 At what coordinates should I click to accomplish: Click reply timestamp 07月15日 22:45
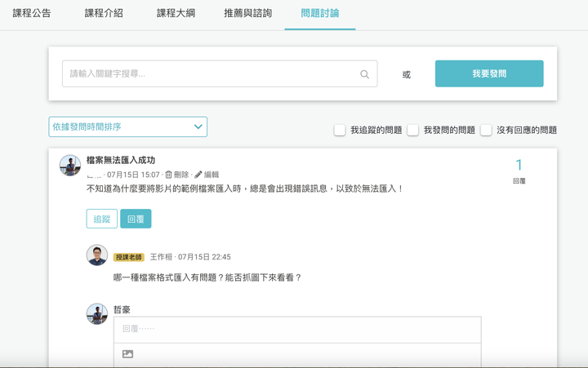pos(204,257)
